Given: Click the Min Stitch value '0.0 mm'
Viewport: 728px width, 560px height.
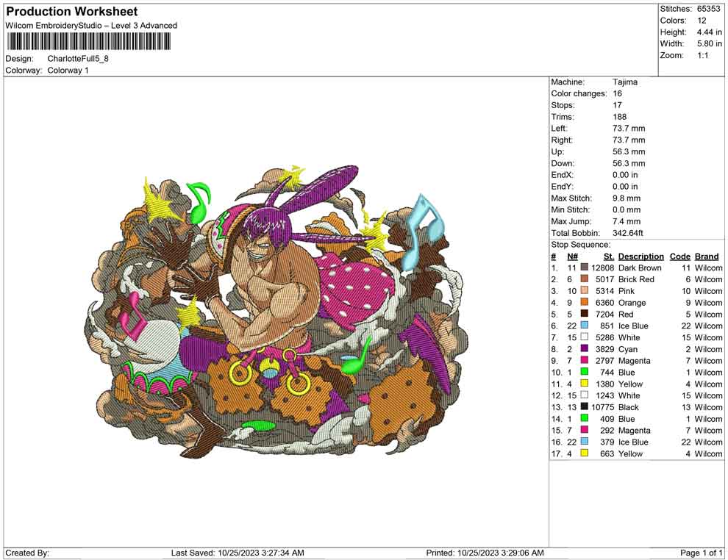Looking at the screenshot, I should 627,209.
